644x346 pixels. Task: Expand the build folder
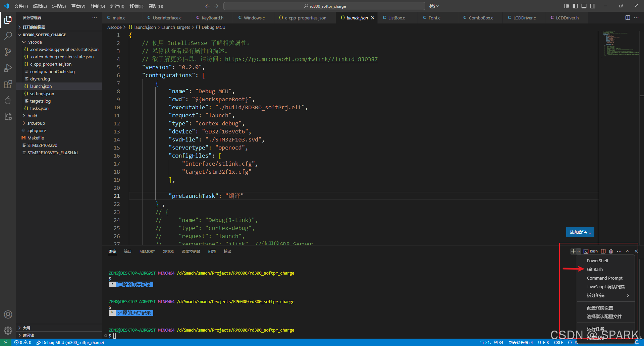32,116
